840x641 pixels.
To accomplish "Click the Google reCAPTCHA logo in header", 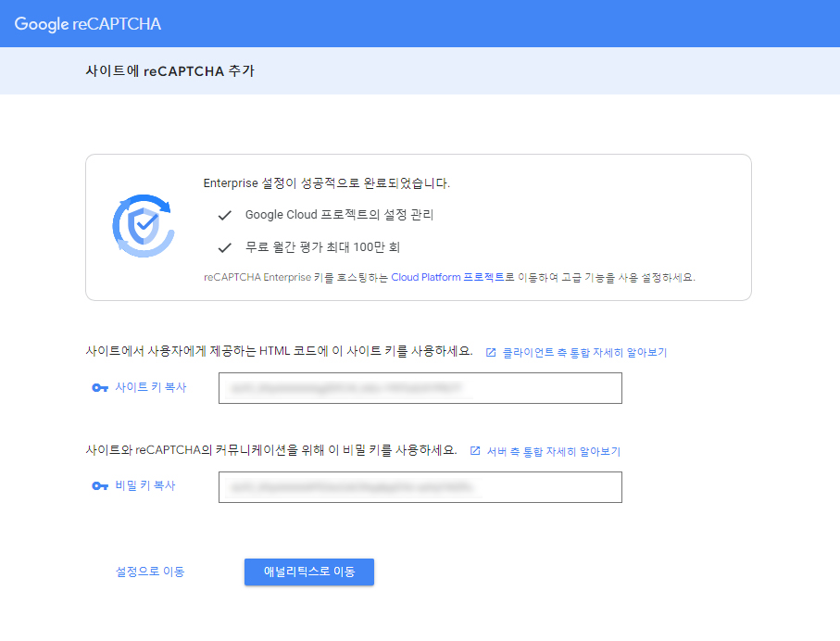I will coord(87,24).
